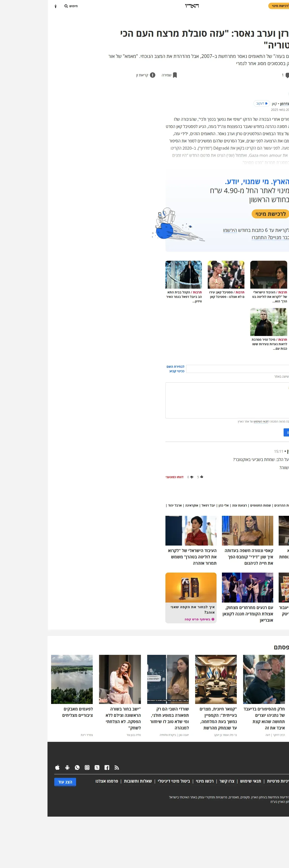Click into the large comment text area
289x868 pixels.
tap(227, 400)
